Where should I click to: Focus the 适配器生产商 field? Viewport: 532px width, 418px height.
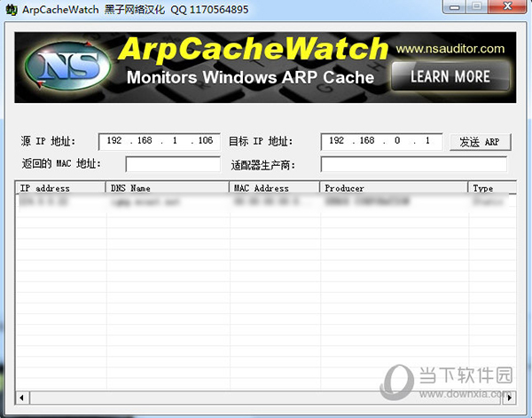(413, 164)
